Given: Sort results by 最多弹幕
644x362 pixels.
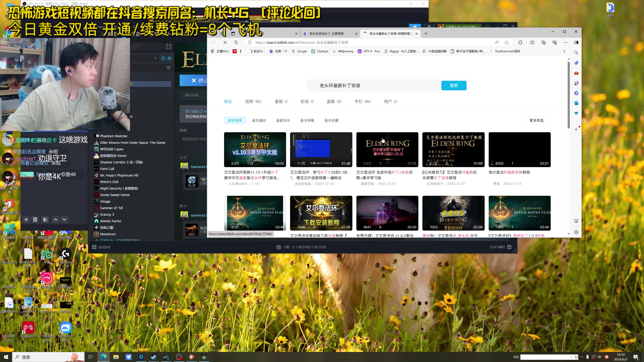Looking at the screenshot, I should [307, 120].
